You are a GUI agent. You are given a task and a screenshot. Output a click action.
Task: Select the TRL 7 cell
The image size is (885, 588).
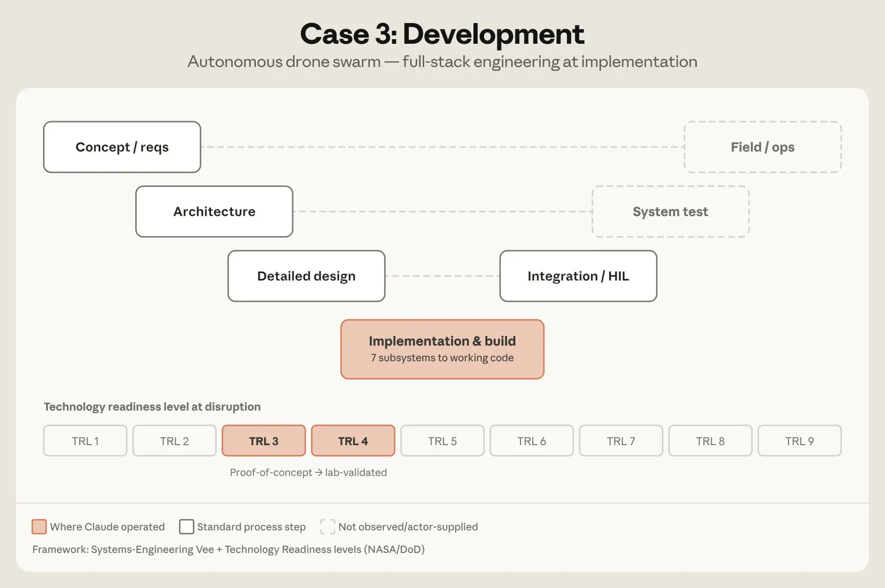tap(621, 441)
